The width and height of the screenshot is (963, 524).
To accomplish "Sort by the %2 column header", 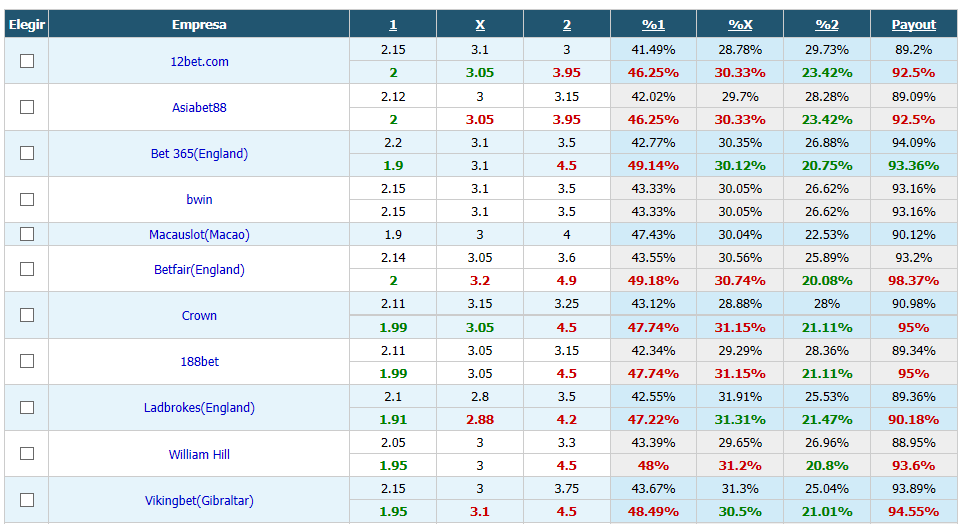I will pos(827,25).
